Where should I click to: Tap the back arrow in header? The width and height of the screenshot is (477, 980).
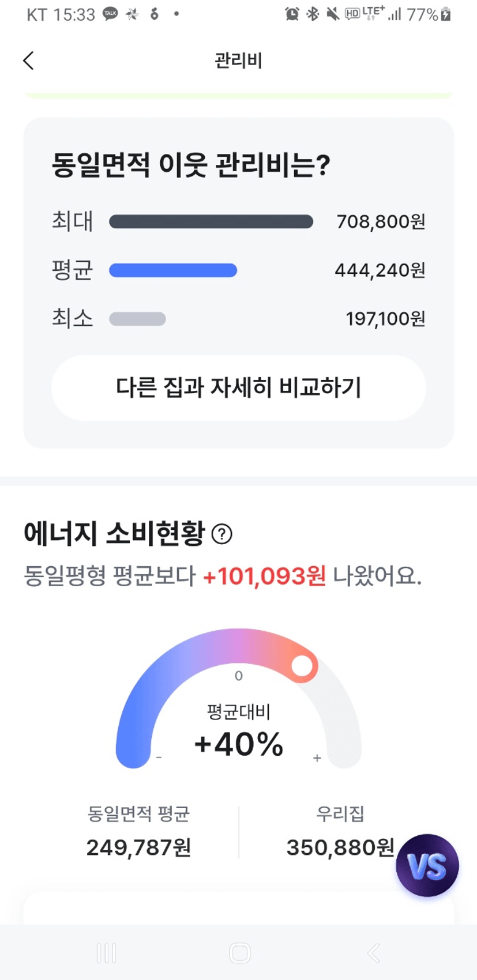coord(29,61)
